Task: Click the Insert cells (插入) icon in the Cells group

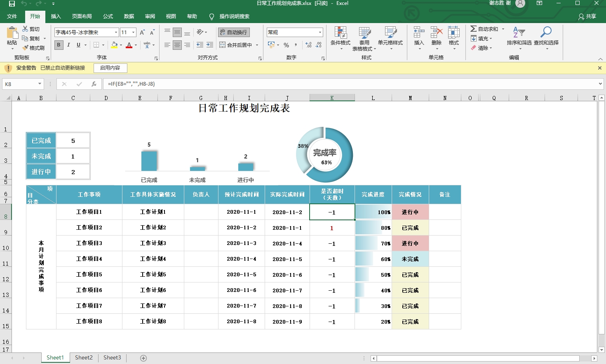Action: (419, 33)
